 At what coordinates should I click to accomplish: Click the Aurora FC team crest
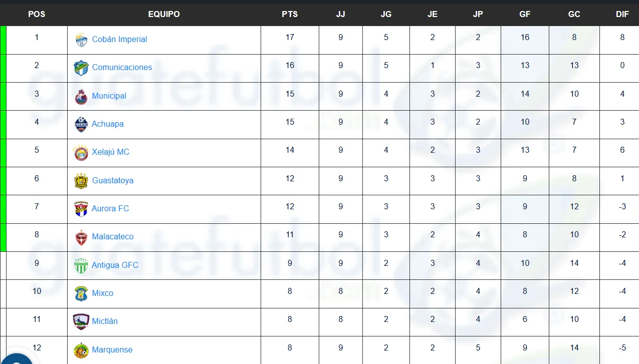point(81,209)
